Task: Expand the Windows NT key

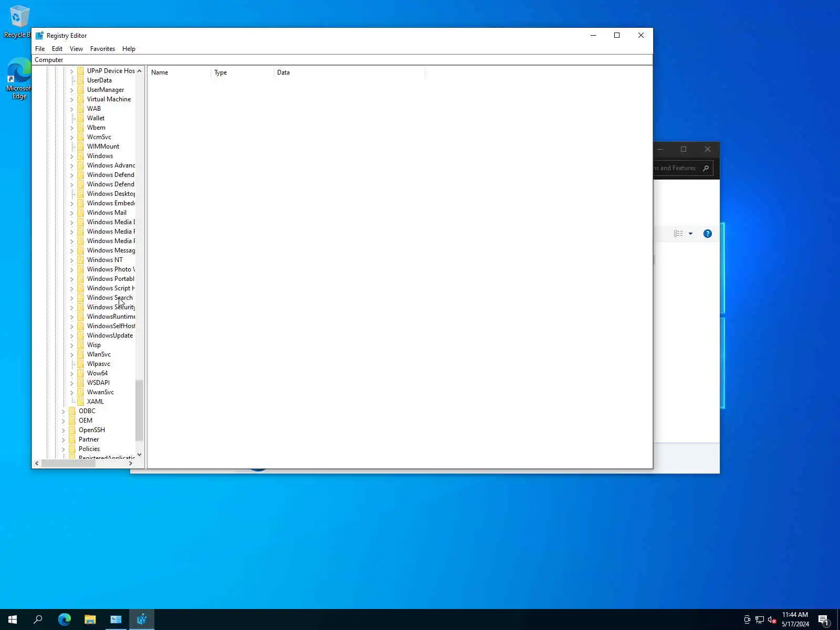Action: (72, 260)
